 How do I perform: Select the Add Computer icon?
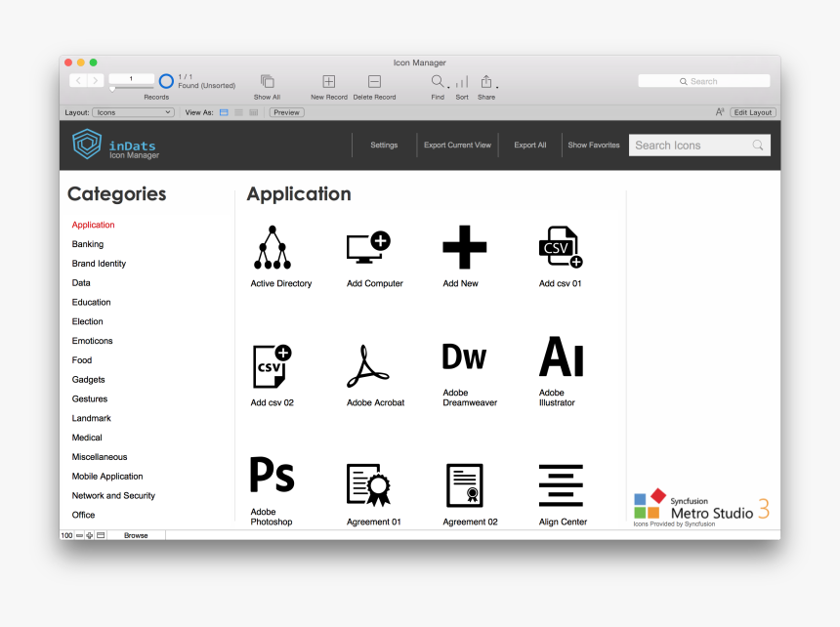[368, 247]
